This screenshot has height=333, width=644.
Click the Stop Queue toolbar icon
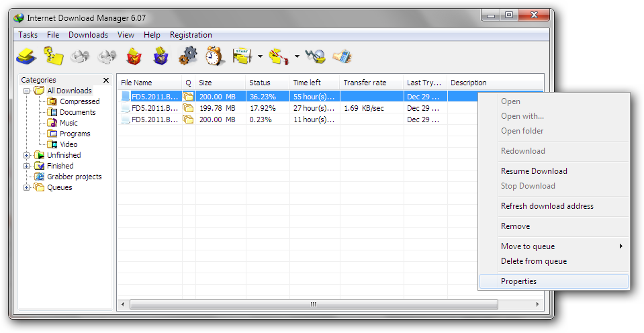pos(279,56)
